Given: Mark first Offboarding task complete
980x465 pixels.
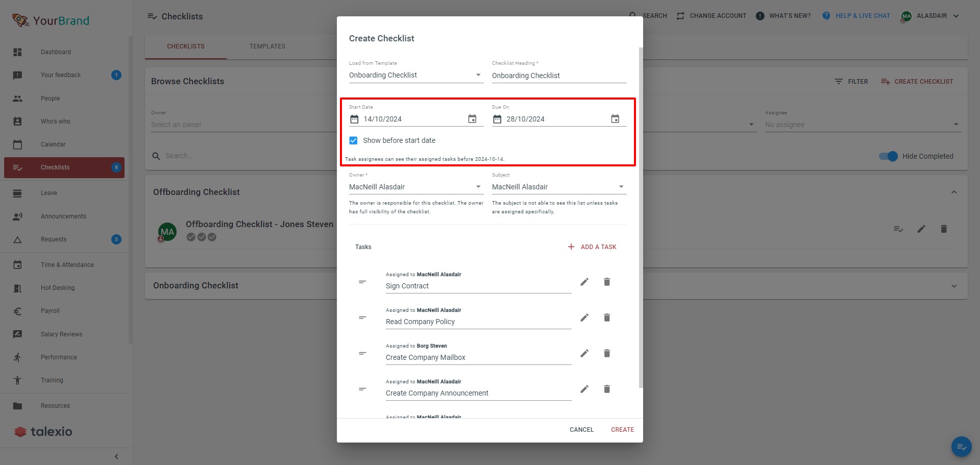Looking at the screenshot, I should tap(191, 237).
